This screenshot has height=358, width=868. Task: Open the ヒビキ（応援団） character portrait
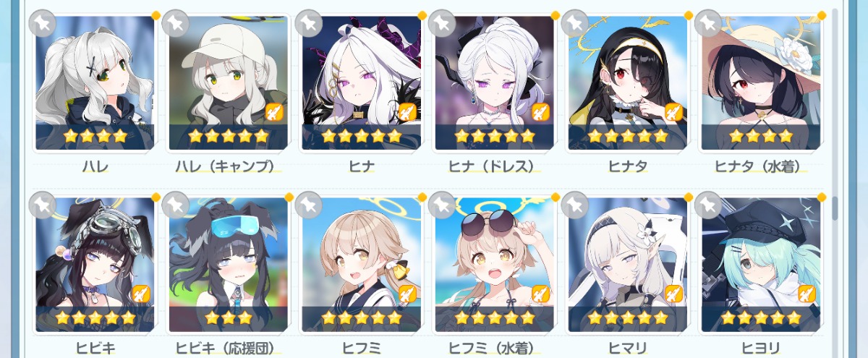tap(229, 265)
